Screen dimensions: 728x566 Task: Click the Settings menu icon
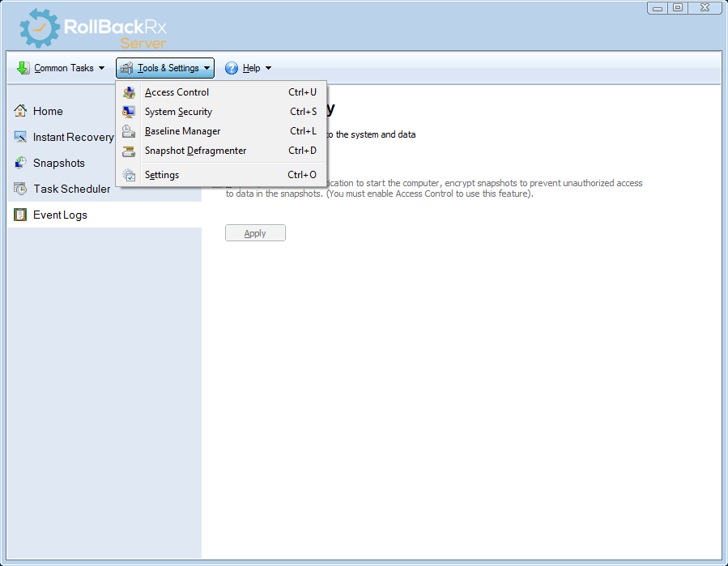[x=129, y=175]
